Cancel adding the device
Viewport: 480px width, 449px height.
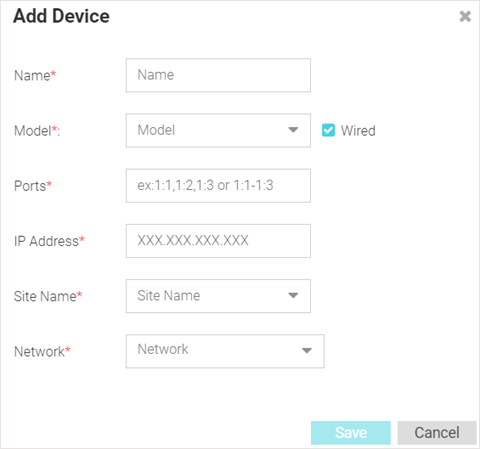(x=437, y=433)
